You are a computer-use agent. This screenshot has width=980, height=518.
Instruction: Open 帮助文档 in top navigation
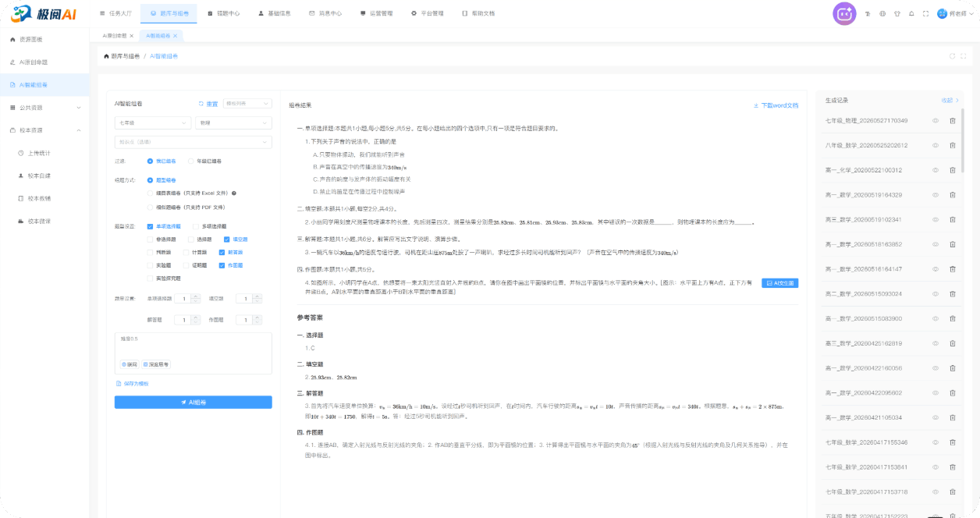pos(478,13)
